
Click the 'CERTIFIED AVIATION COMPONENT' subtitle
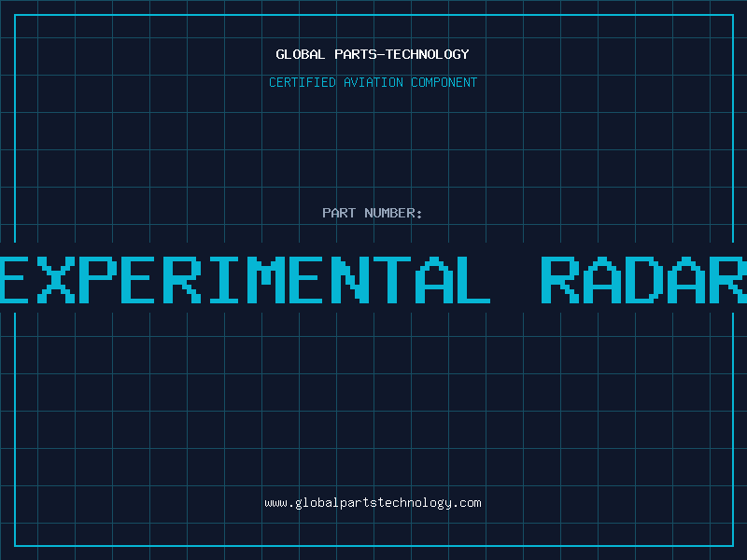tap(373, 82)
